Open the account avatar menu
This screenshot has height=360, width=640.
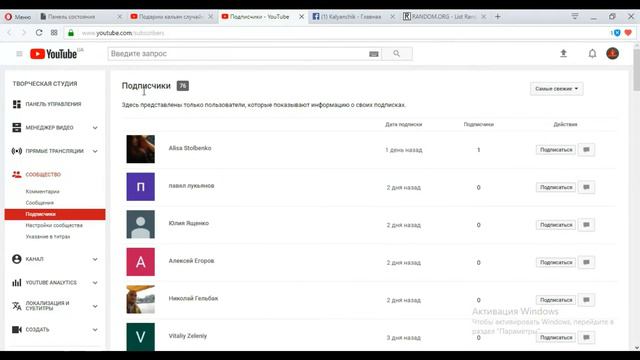(x=612, y=53)
